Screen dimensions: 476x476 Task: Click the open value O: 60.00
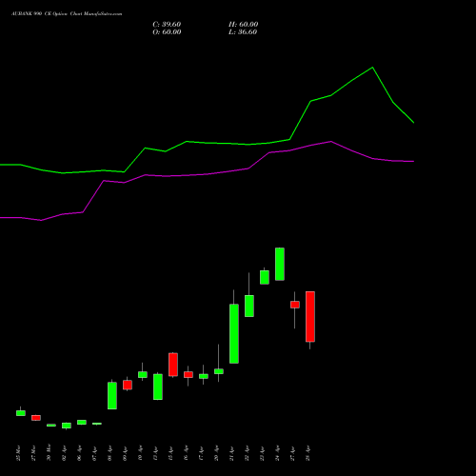[x=167, y=32]
